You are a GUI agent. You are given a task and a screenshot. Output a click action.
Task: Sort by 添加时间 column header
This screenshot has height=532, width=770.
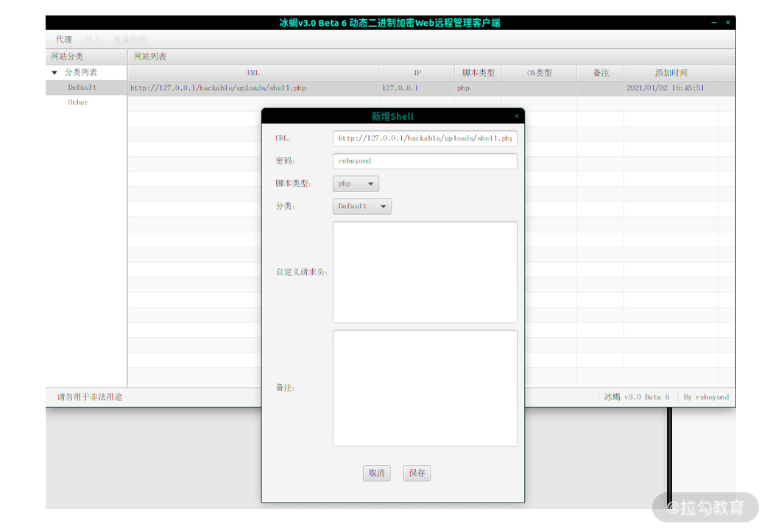(671, 73)
